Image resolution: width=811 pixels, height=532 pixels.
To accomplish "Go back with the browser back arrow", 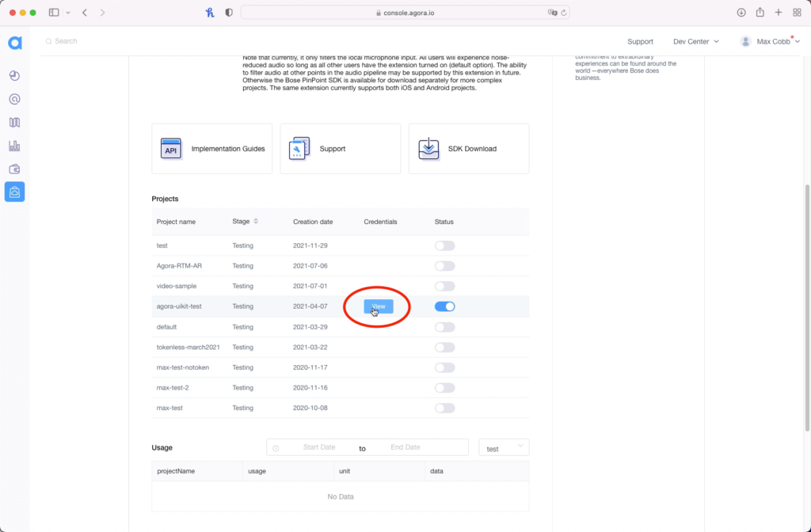I will click(x=85, y=13).
